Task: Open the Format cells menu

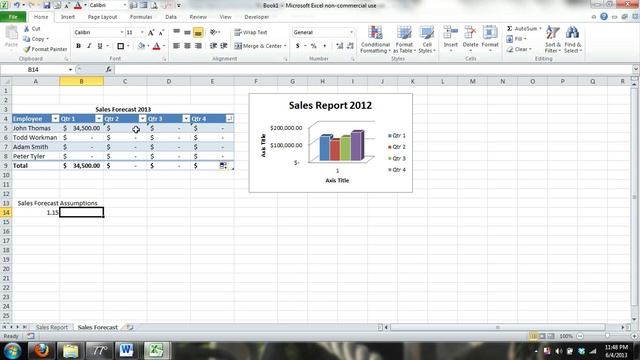Action: (490, 38)
